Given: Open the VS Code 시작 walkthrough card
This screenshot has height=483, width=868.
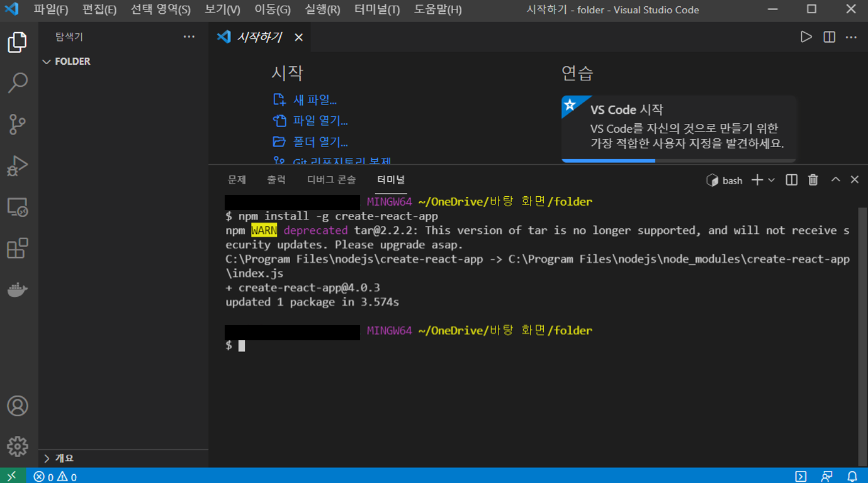Looking at the screenshot, I should pos(679,128).
